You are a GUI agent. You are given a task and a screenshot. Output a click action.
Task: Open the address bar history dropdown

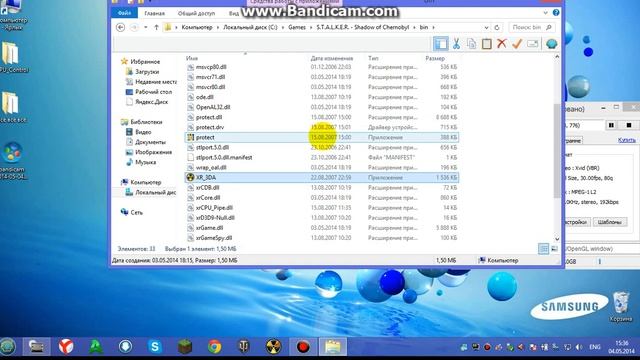click(x=486, y=27)
